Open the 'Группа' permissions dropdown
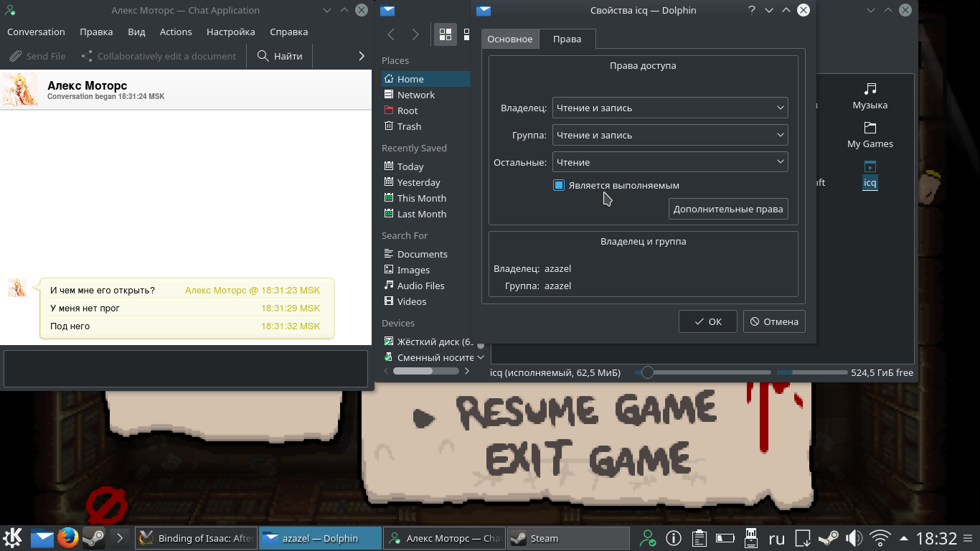 tap(670, 135)
